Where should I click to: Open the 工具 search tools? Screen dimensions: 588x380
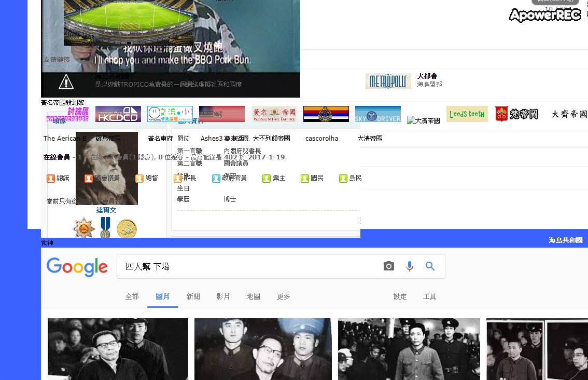[430, 296]
